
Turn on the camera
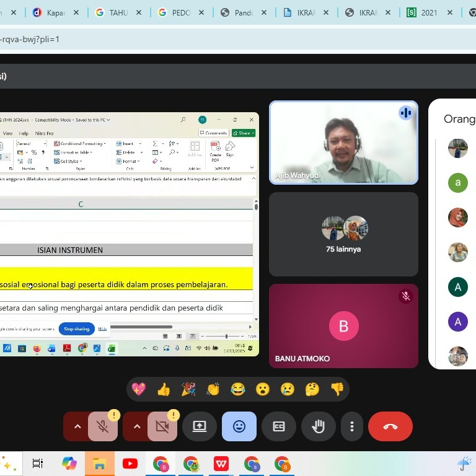(x=162, y=426)
